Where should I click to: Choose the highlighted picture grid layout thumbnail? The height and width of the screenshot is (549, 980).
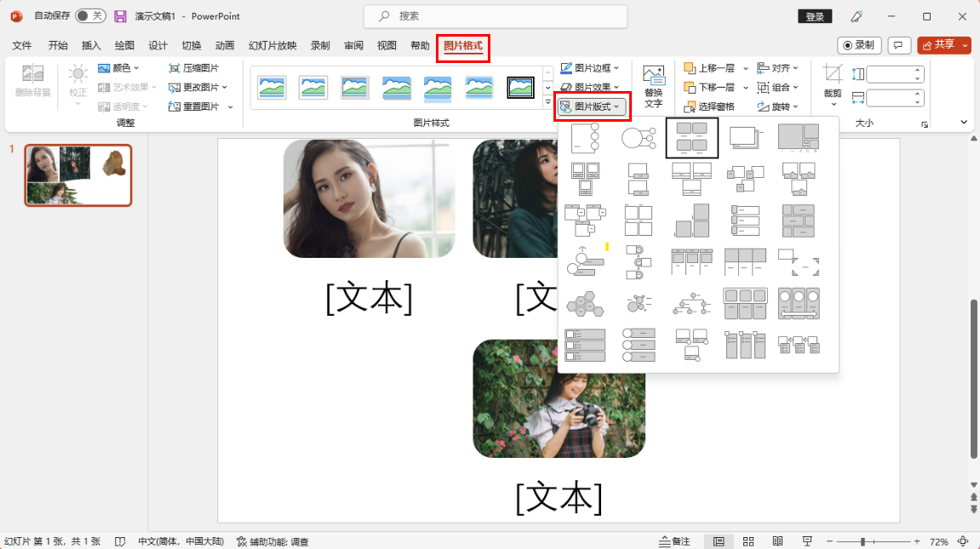coord(691,137)
